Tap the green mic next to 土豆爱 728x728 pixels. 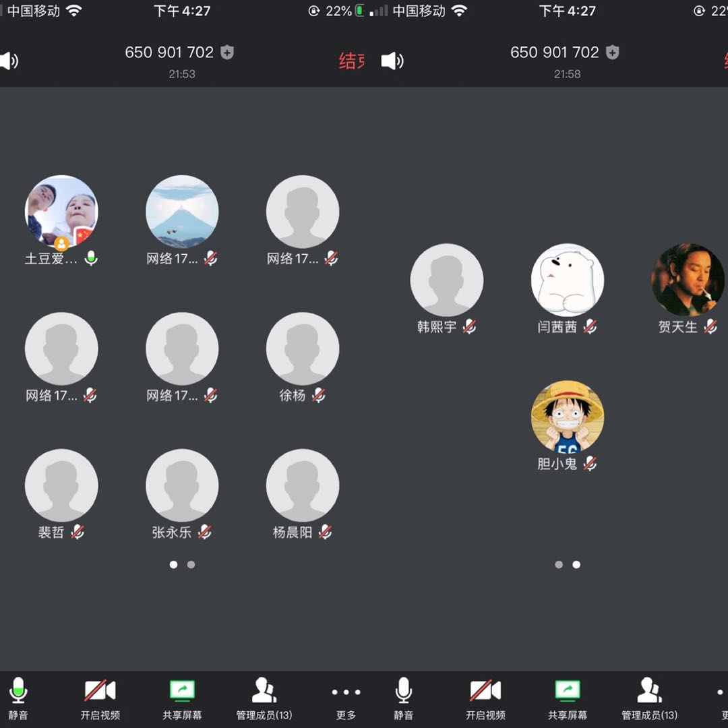pos(91,258)
